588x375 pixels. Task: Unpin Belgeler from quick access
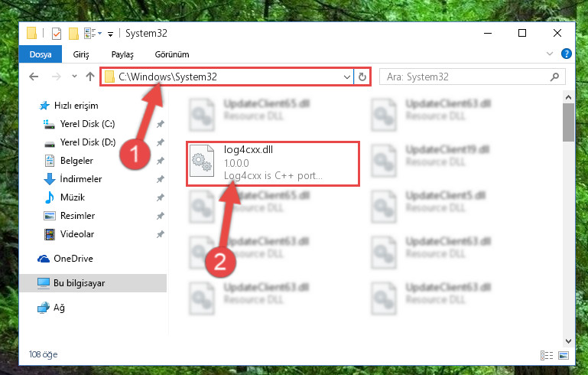(x=160, y=161)
